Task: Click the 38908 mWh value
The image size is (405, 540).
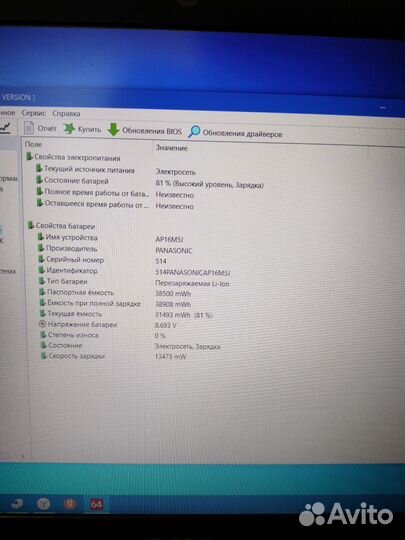Action: [173, 304]
